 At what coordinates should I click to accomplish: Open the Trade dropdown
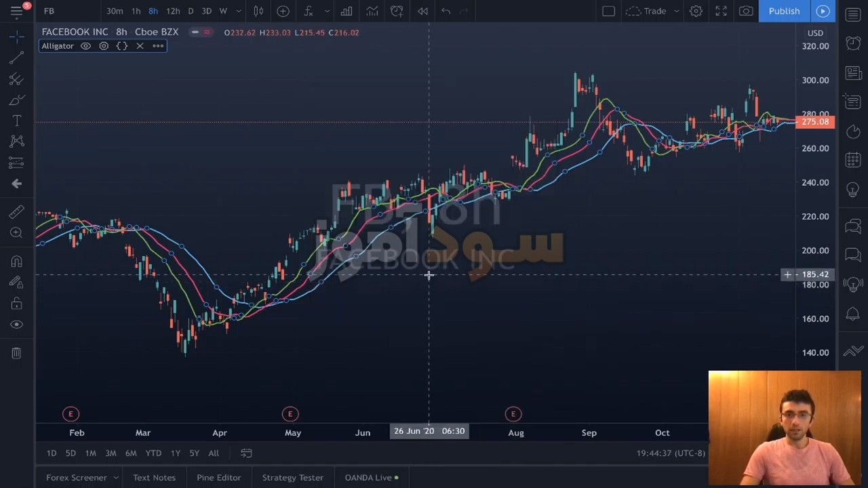(652, 11)
